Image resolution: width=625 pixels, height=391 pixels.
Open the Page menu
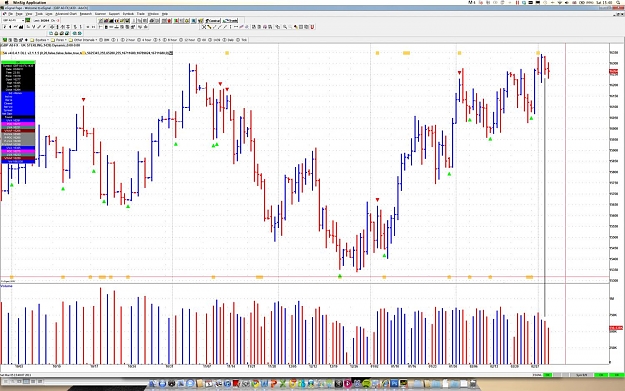[x=19, y=14]
